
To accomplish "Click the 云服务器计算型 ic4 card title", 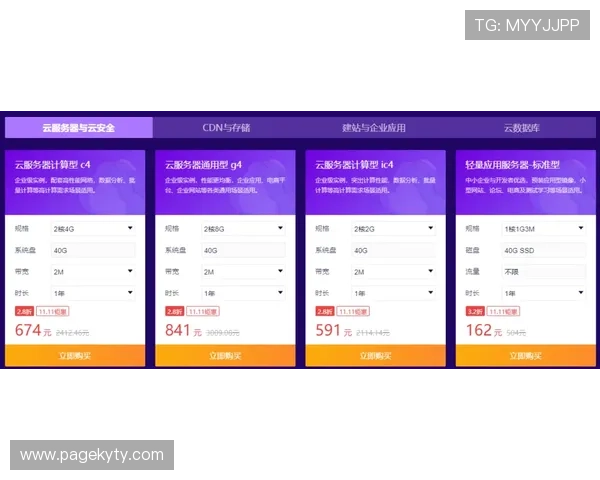I will 354,165.
